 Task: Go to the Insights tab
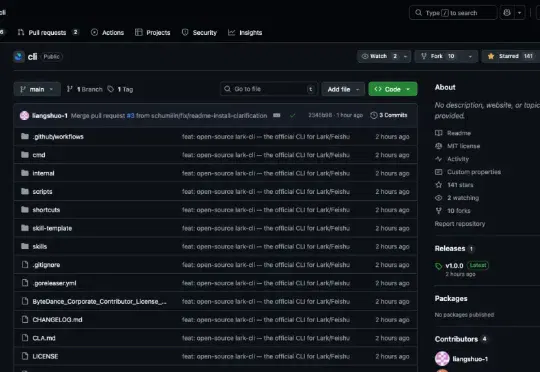[245, 32]
